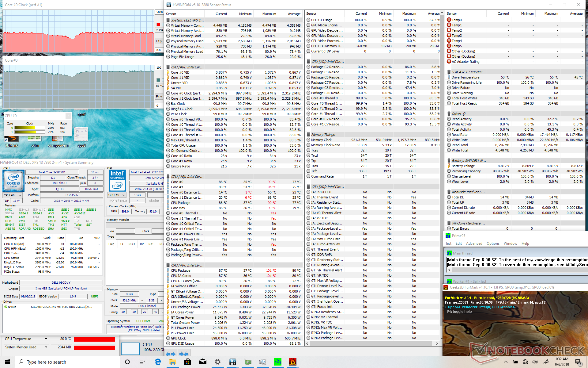Open the CPU Temperature dropdown list
Screen dimensions: 588x368
coord(46,339)
